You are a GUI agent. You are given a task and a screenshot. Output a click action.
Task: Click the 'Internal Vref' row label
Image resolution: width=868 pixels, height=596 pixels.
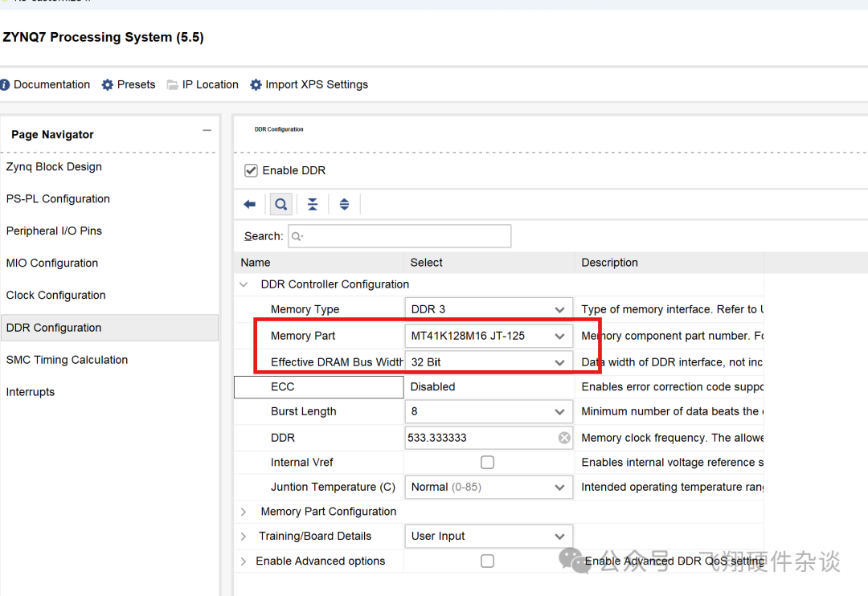click(x=301, y=462)
